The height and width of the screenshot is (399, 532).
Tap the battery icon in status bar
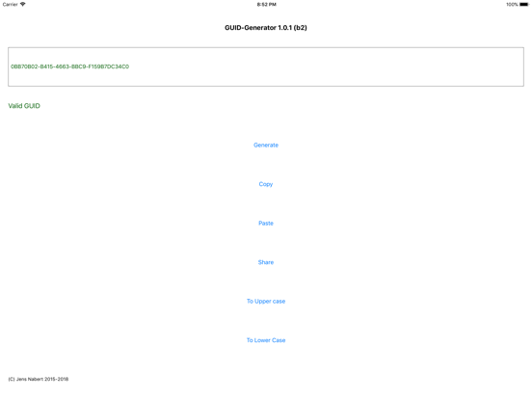(524, 5)
